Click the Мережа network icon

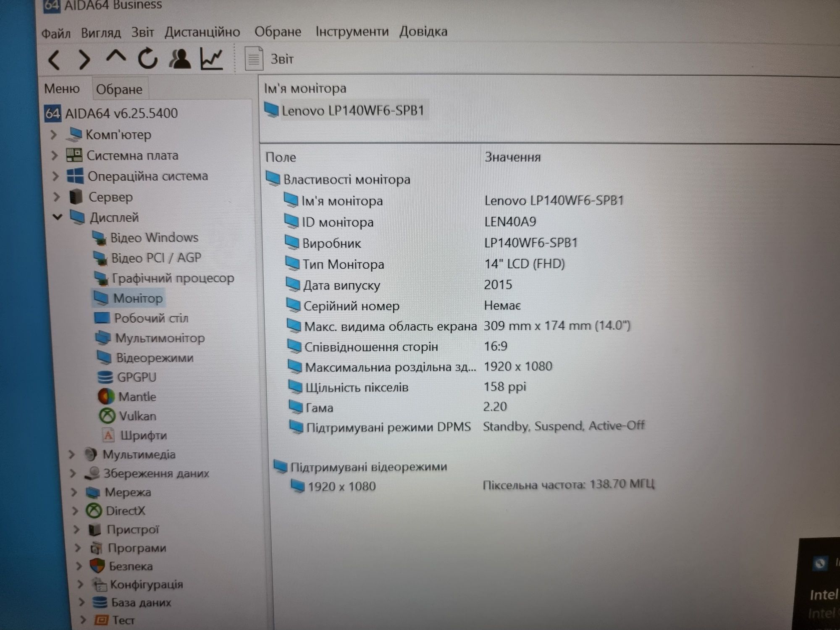pyautogui.click(x=93, y=492)
